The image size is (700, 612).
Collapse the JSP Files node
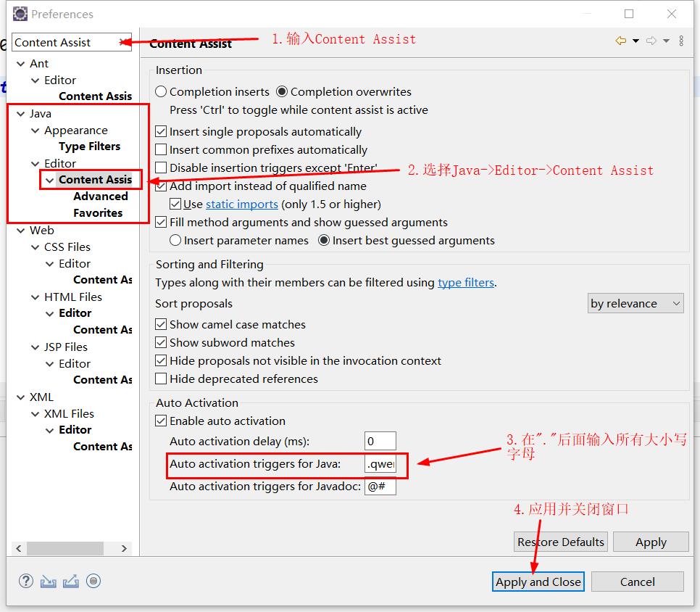click(36, 347)
